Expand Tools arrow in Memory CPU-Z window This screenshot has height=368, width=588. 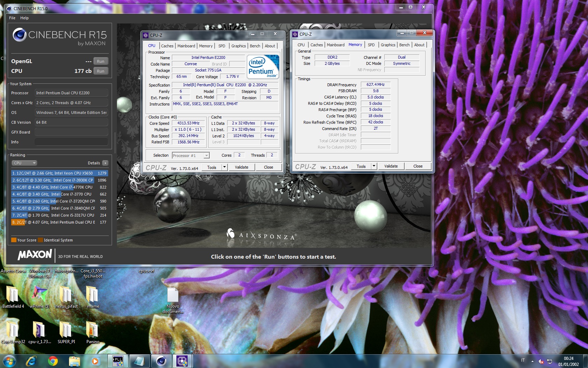click(374, 166)
